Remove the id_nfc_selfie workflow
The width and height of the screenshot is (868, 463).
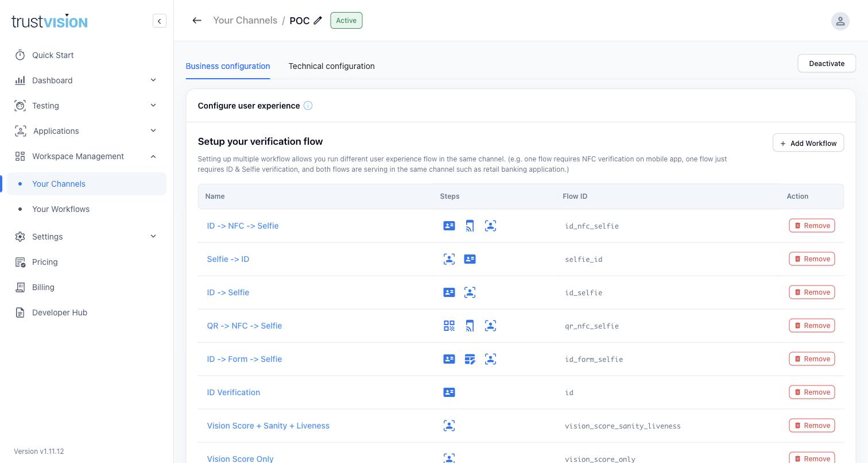pyautogui.click(x=812, y=226)
